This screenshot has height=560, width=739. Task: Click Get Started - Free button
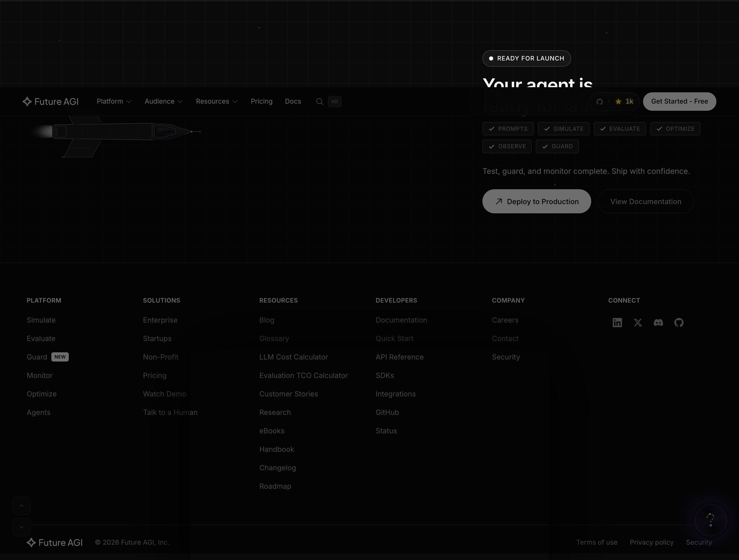[x=679, y=102]
